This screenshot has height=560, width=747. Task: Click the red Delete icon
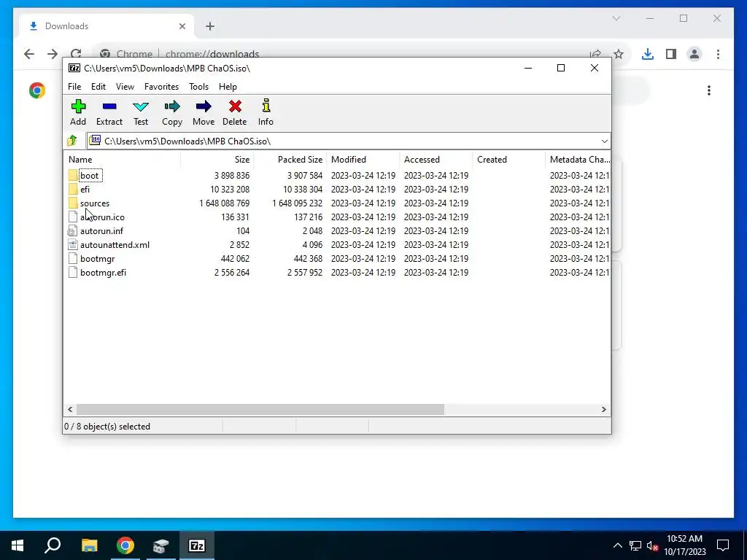(235, 106)
